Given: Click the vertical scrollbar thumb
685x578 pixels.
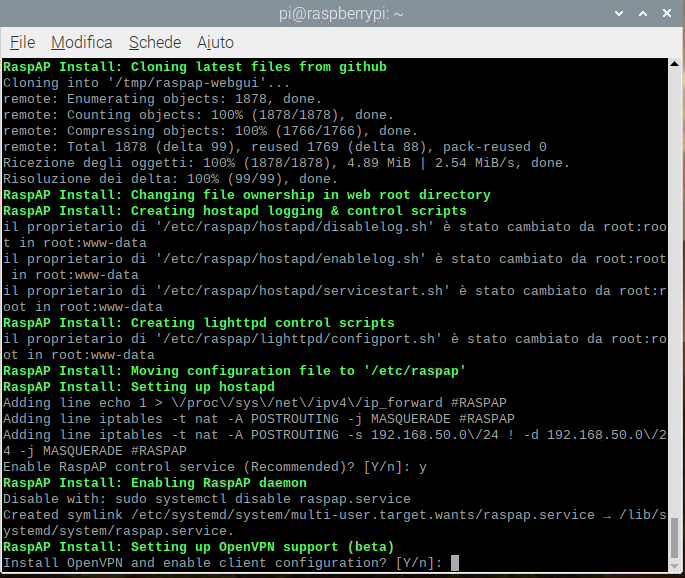Looking at the screenshot, I should pyautogui.click(x=675, y=538).
